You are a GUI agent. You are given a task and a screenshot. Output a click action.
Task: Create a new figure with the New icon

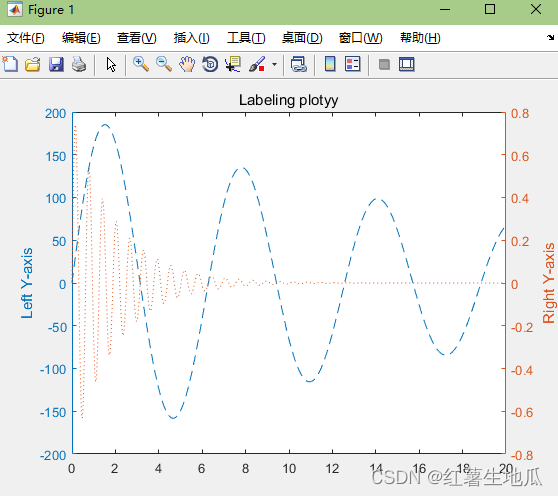click(10, 64)
